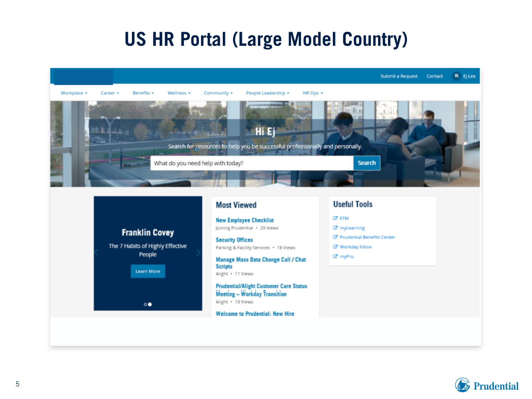
Task: Click the Franklin Covey carousel heading
Action: (x=148, y=232)
